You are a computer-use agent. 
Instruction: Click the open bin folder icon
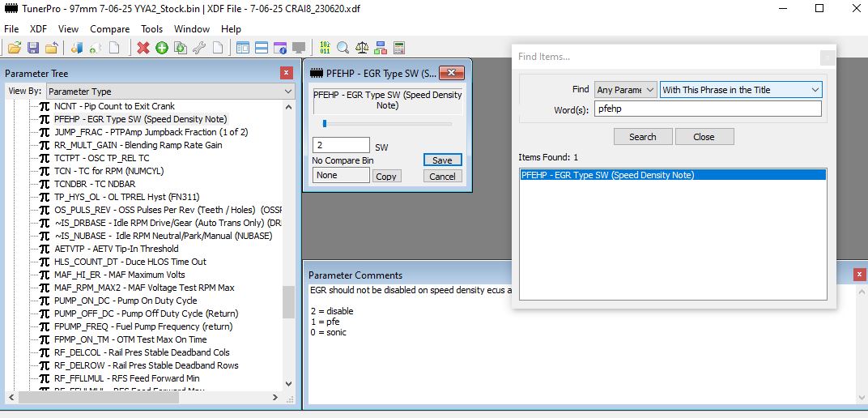15,48
